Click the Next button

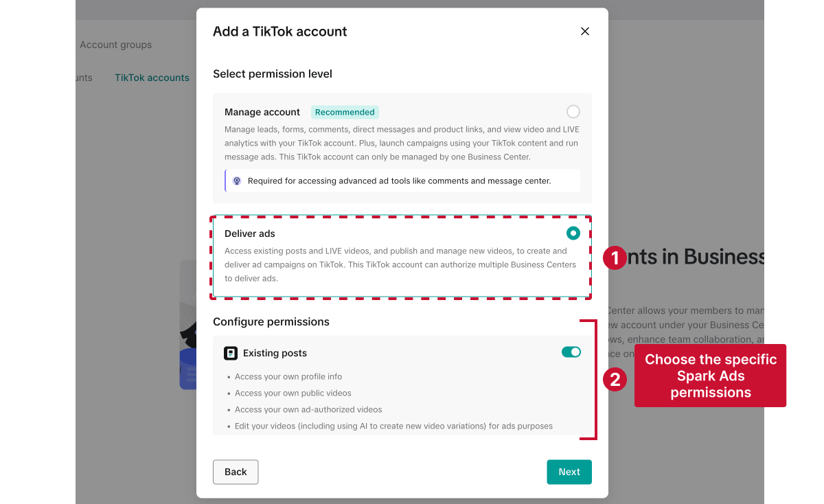point(569,472)
